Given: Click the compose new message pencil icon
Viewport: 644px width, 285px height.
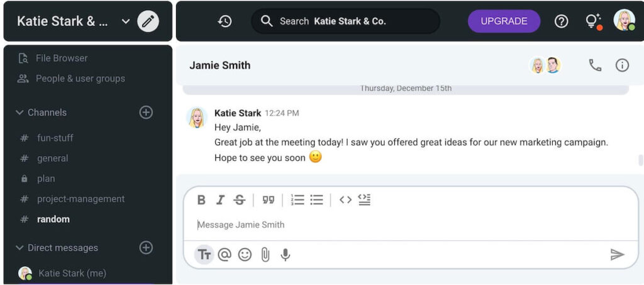Looking at the screenshot, I should (148, 21).
